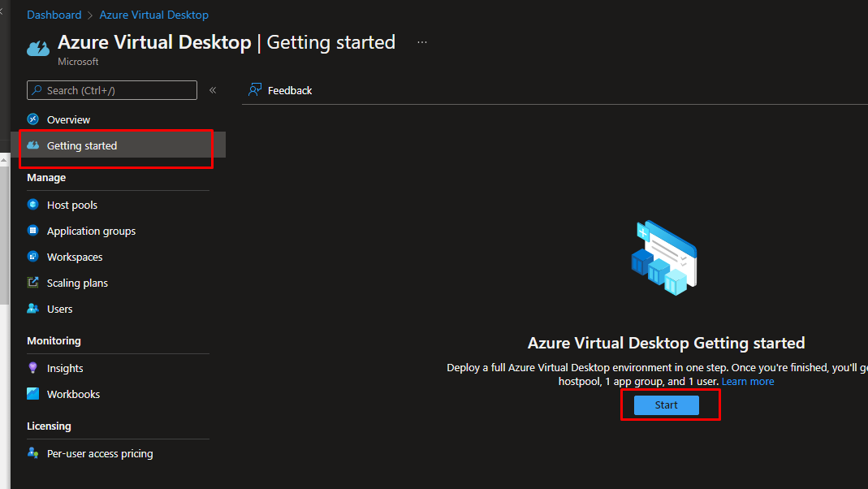Image resolution: width=868 pixels, height=489 pixels.
Task: Collapse the sidebar with the double chevron
Action: (x=213, y=90)
